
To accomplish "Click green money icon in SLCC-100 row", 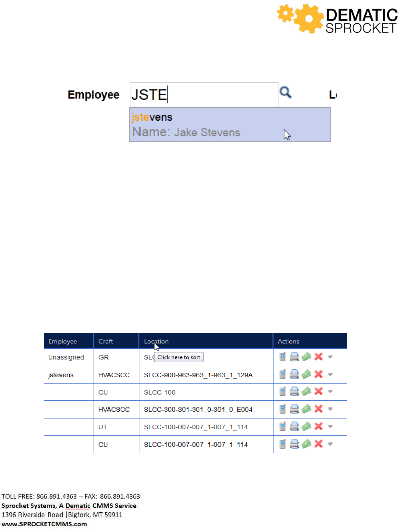I will (x=306, y=391).
